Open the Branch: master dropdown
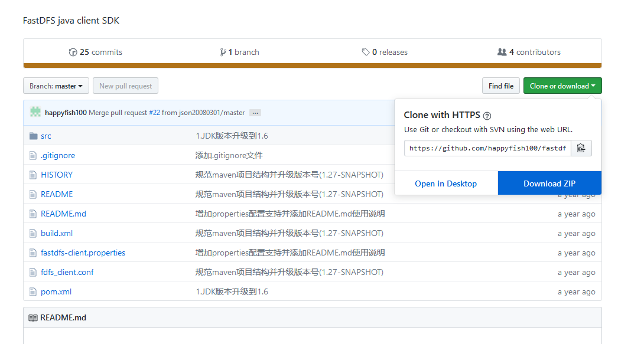The height and width of the screenshot is (344, 644). [56, 86]
